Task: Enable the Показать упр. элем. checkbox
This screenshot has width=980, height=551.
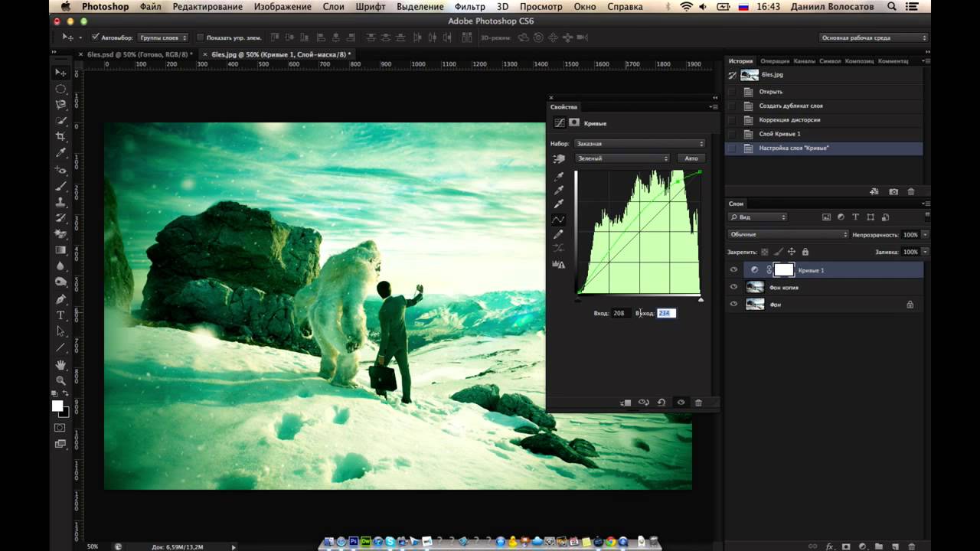Action: (x=200, y=37)
